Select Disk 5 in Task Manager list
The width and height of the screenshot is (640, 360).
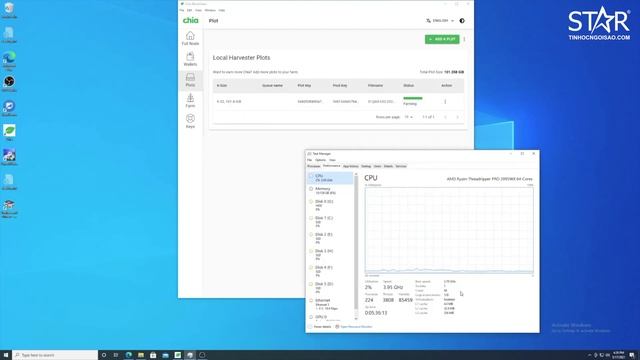coord(330,288)
